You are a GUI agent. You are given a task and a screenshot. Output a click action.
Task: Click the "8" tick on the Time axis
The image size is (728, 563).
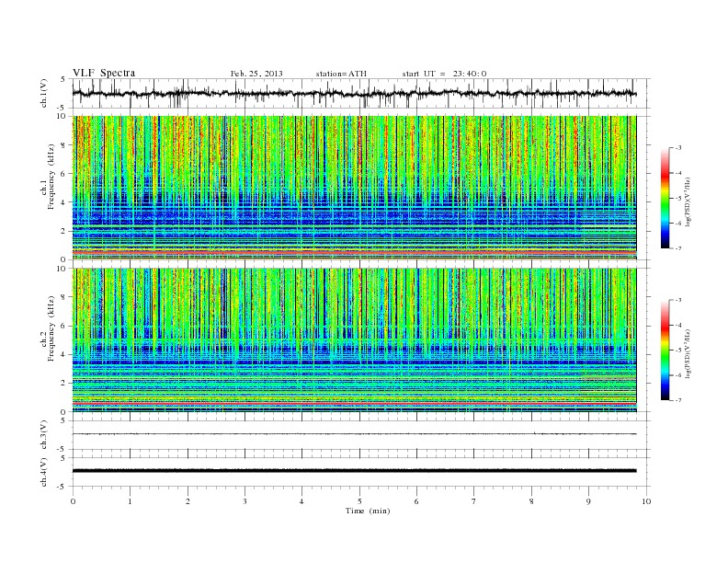point(531,501)
